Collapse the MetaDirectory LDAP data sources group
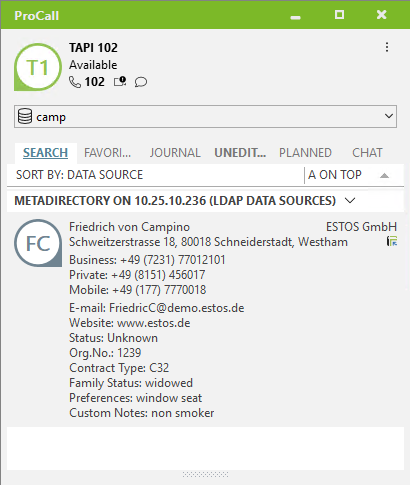This screenshot has height=485, width=410. click(350, 200)
